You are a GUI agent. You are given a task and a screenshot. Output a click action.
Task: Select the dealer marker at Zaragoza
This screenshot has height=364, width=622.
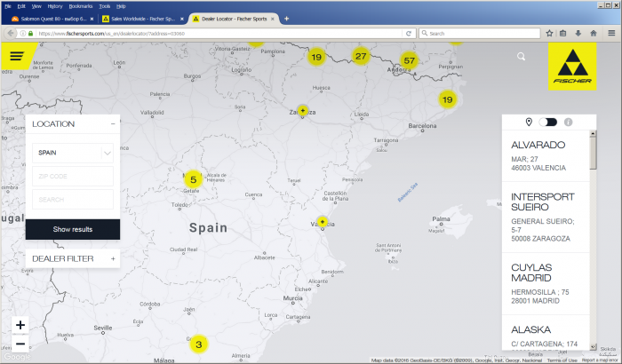pos(303,110)
